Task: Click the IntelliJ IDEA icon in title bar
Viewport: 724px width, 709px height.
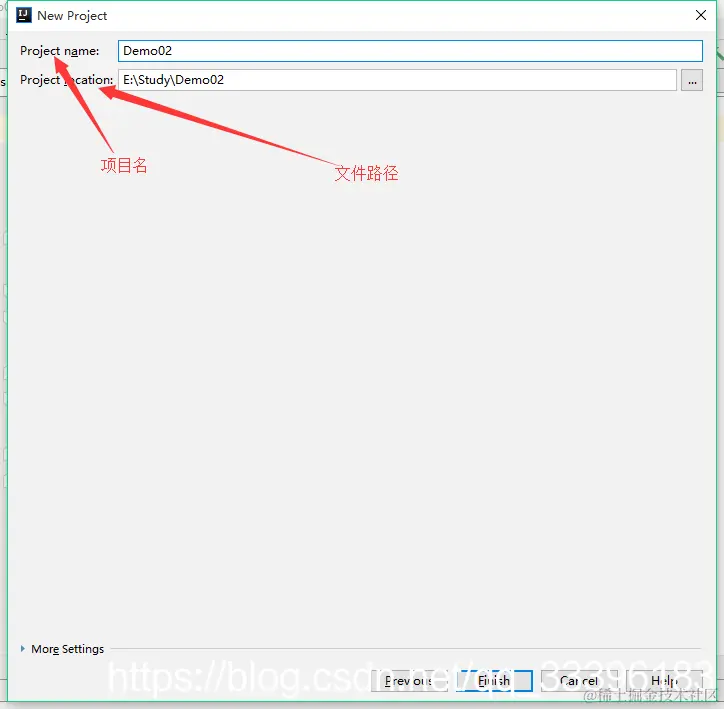Action: 24,15
